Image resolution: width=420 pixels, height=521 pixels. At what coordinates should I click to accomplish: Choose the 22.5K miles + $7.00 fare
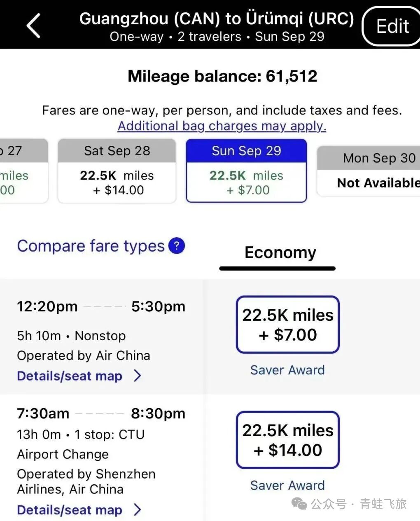[x=287, y=325]
